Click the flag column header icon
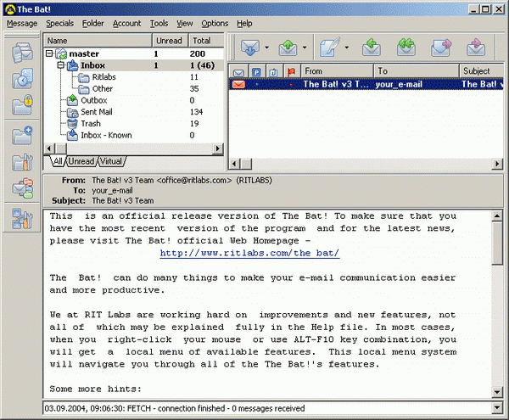Screen dimensions: 509x420 292,71
